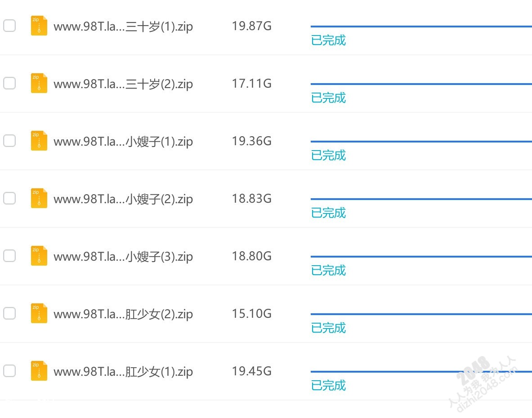Click the zip icon for the 17.11G file
Screen dimensions: 532x418
39,83
